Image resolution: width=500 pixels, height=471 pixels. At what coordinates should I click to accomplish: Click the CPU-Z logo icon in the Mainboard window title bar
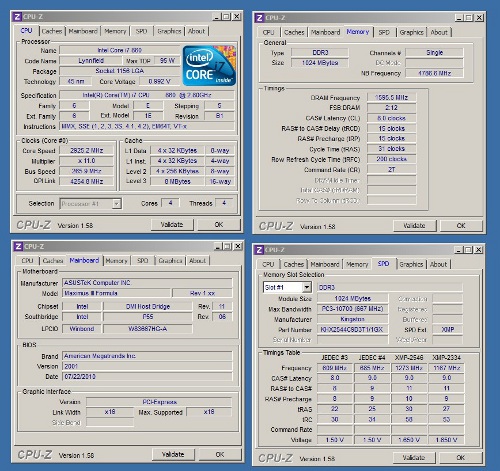18,247
